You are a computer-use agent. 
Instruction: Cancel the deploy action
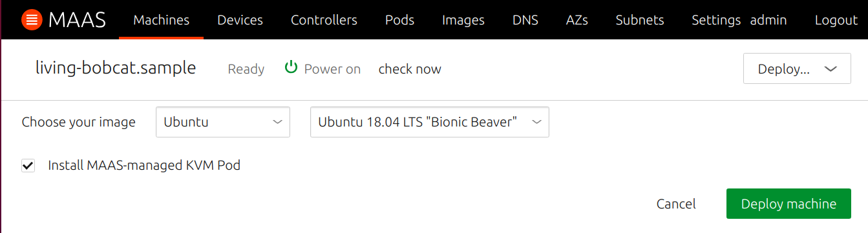pyautogui.click(x=676, y=204)
